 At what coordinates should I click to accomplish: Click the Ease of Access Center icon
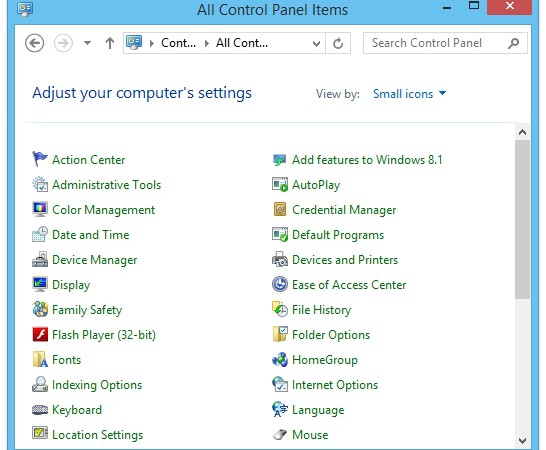[x=280, y=284]
